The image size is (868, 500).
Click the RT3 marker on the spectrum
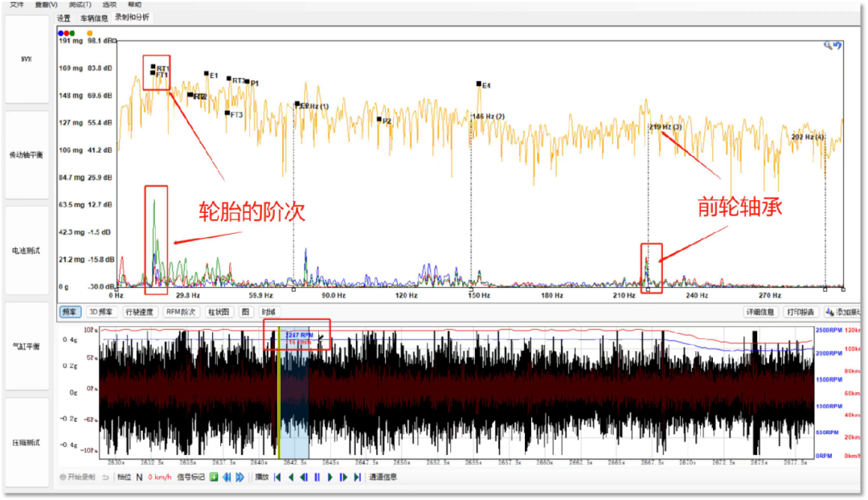pos(229,79)
